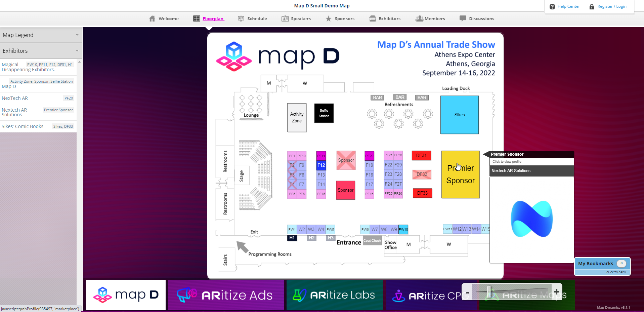Click the ARitize Labs sponsor banner
644x312 pixels.
pos(334,295)
